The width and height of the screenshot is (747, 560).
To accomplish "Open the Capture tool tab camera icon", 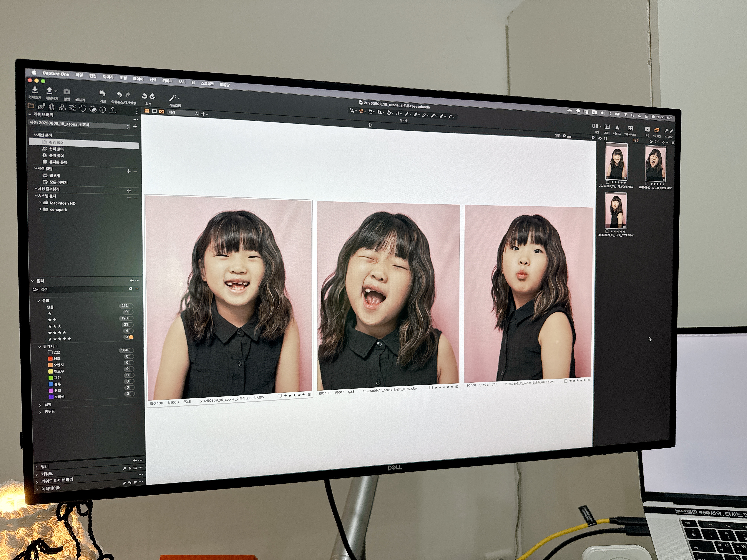I will pos(41,107).
